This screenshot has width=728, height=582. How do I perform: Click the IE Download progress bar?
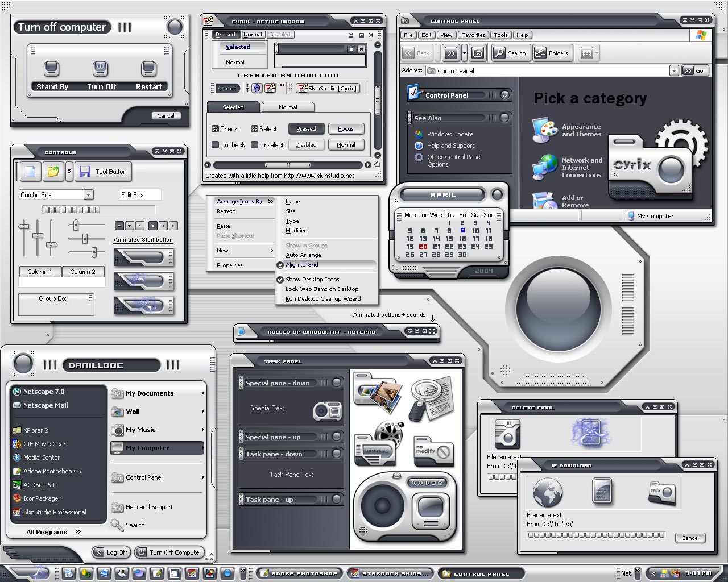(595, 535)
